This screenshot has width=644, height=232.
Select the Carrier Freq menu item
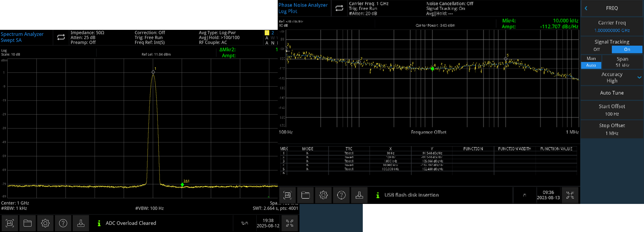[x=612, y=26]
